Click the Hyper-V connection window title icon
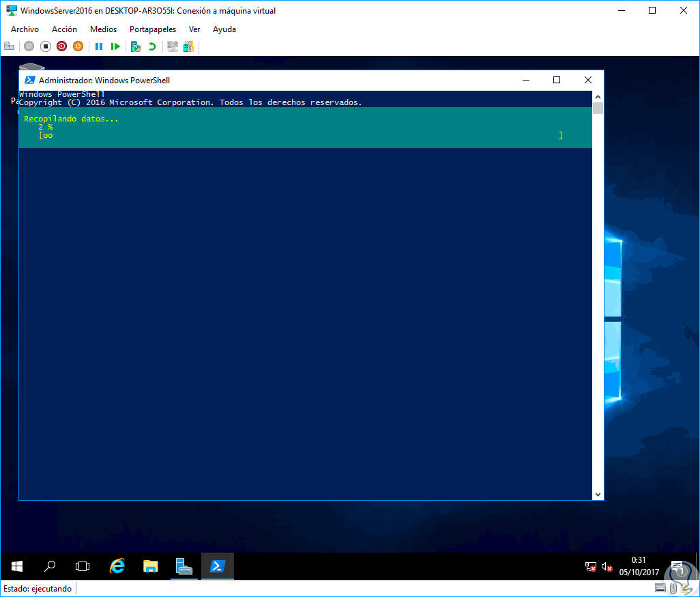 click(12, 10)
